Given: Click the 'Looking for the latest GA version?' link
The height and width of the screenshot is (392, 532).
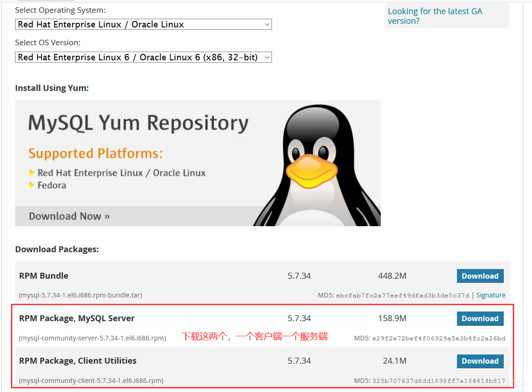Looking at the screenshot, I should click(435, 16).
